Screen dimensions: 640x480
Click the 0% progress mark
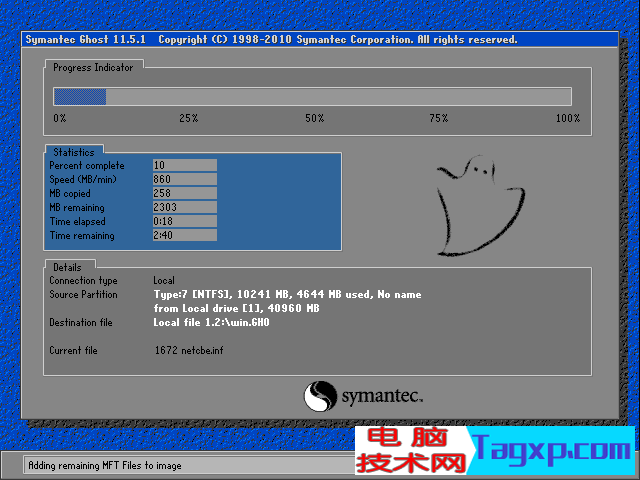click(x=60, y=118)
